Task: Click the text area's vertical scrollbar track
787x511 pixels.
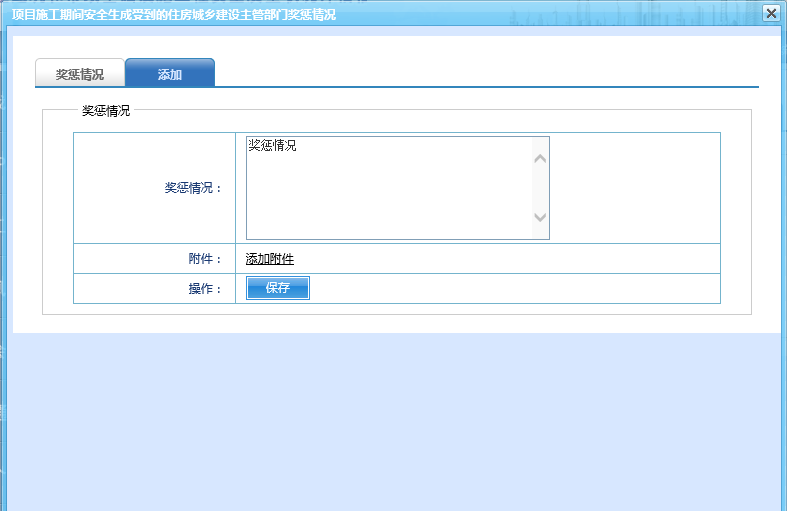Action: click(540, 188)
